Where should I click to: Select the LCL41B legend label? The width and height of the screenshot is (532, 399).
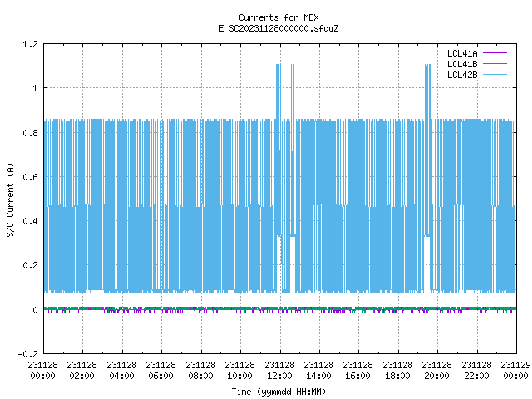click(x=462, y=64)
